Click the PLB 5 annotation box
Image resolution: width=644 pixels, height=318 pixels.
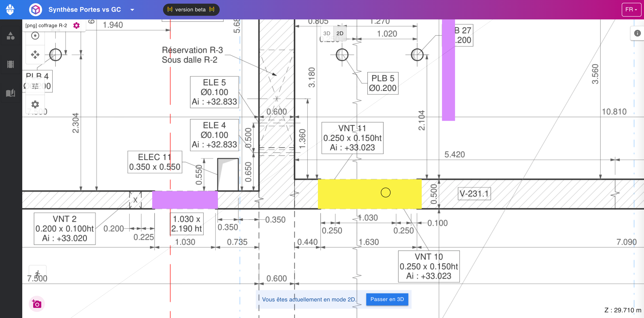click(382, 83)
